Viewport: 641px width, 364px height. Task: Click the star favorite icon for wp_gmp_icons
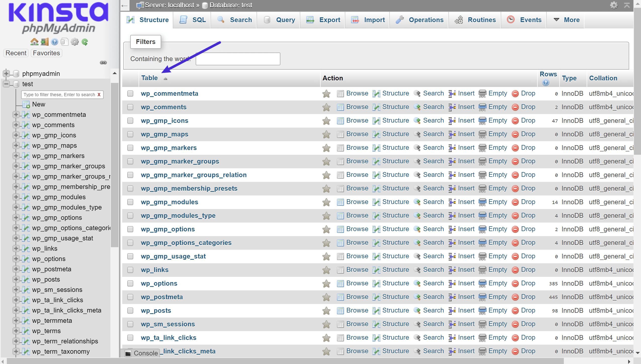tap(326, 121)
